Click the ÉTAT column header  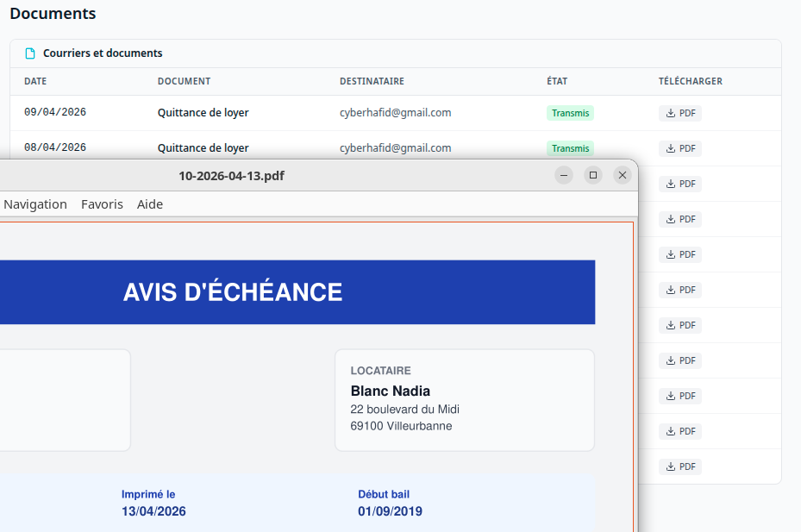point(557,81)
